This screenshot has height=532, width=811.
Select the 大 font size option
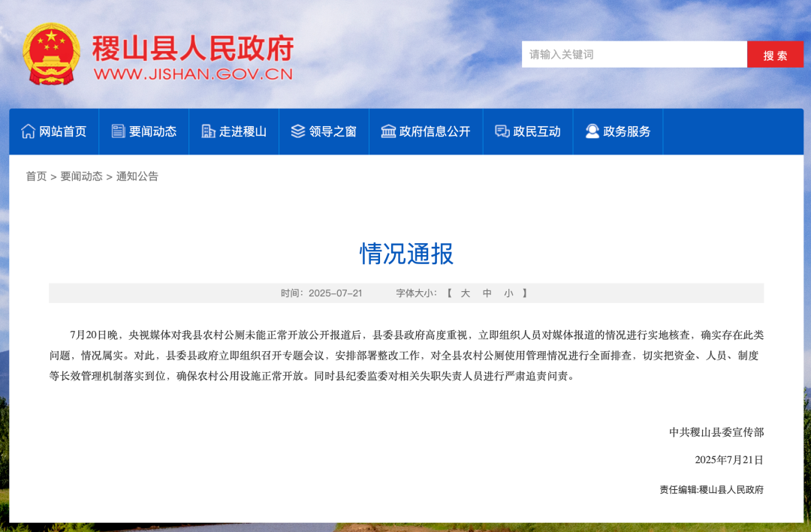tap(467, 293)
